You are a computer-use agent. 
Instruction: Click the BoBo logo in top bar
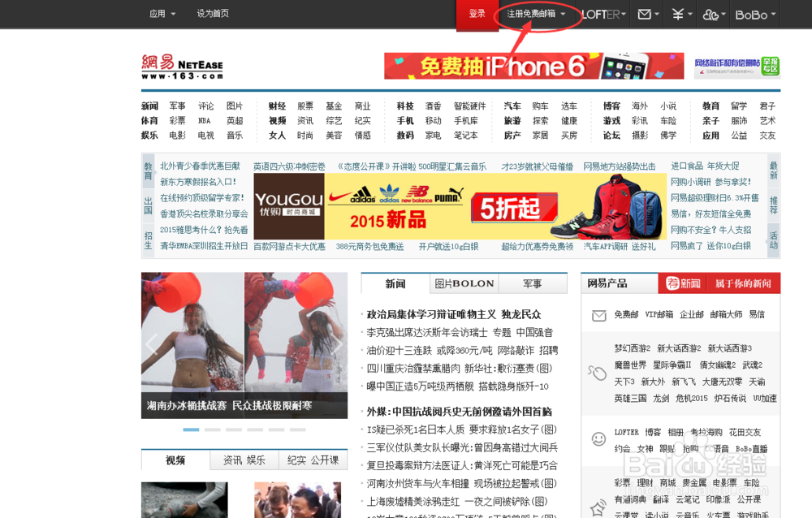pos(751,15)
